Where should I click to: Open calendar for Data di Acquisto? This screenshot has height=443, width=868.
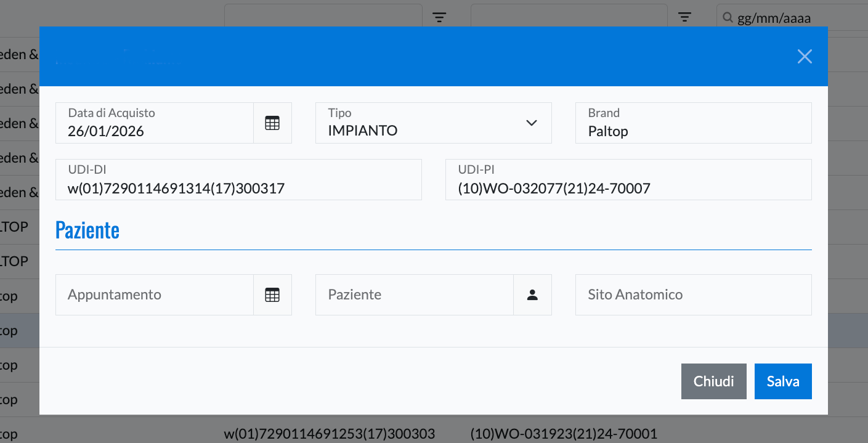[x=272, y=123]
